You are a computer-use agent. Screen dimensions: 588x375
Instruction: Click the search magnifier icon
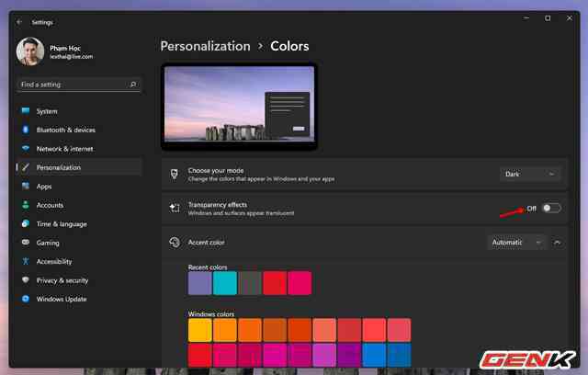(132, 85)
